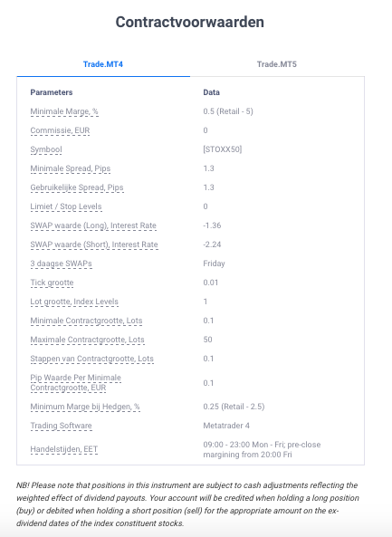This screenshot has width=392, height=537.
Task: Click SWAP waarde (Short), Interest Rate label
Action: [x=94, y=245]
